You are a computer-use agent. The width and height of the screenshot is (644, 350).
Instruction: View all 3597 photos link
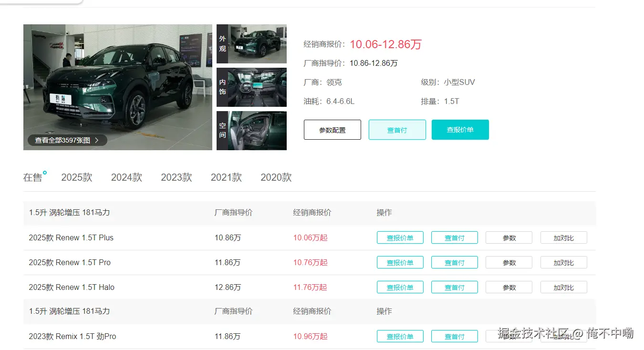[x=67, y=140]
